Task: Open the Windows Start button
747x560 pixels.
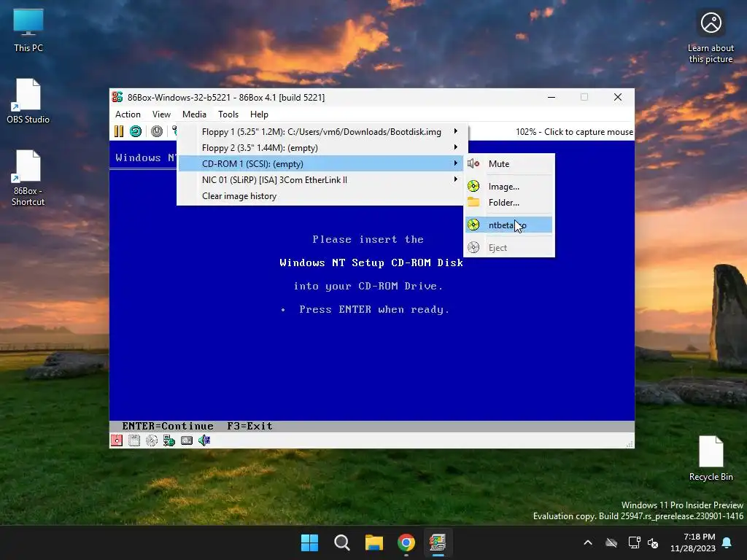Action: tap(309, 542)
